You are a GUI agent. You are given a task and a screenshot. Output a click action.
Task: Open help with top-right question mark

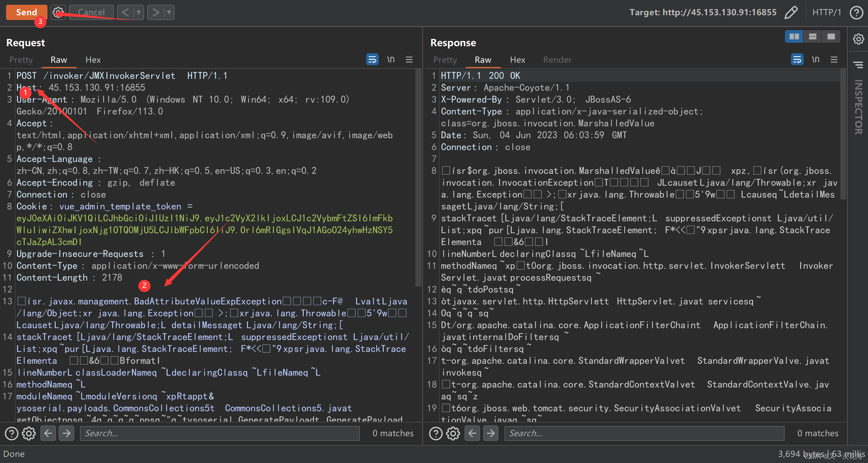click(x=856, y=13)
